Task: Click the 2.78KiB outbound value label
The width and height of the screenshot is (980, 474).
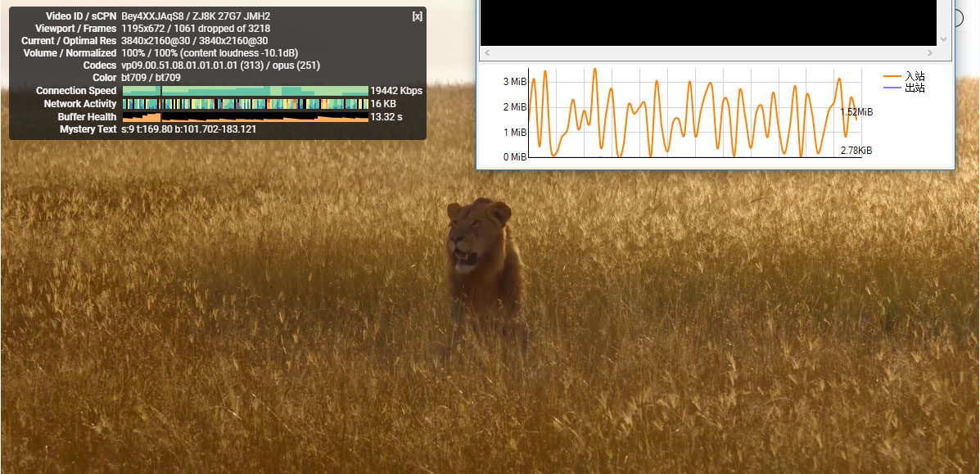Action: [856, 151]
